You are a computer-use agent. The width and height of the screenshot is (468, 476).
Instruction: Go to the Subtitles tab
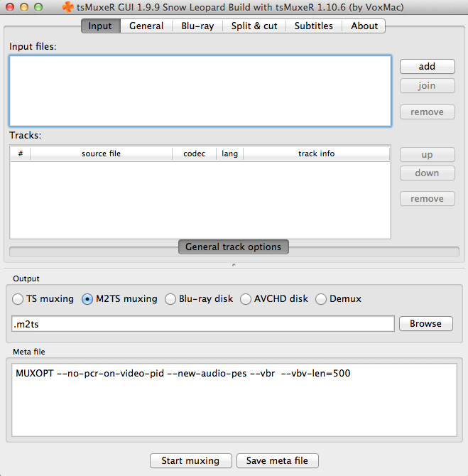[x=313, y=26]
